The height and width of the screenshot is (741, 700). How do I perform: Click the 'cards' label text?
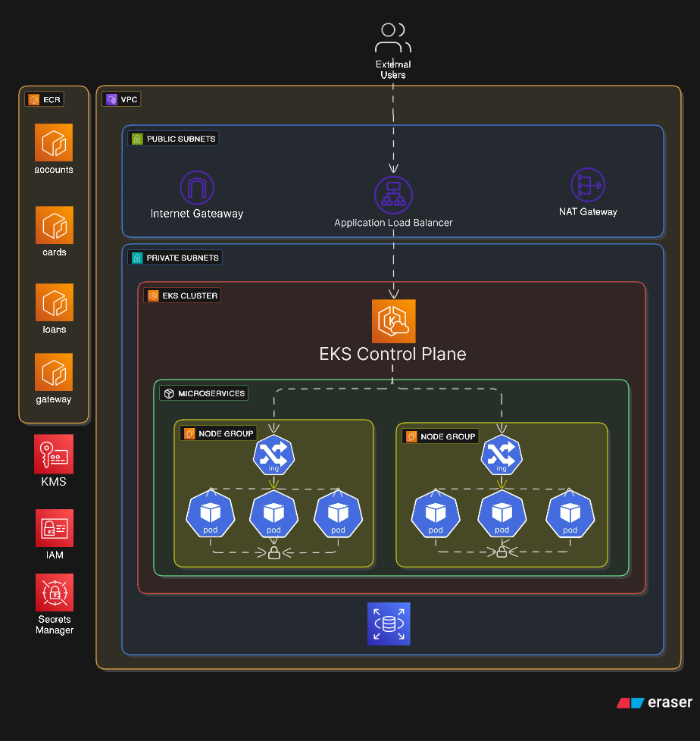click(55, 252)
